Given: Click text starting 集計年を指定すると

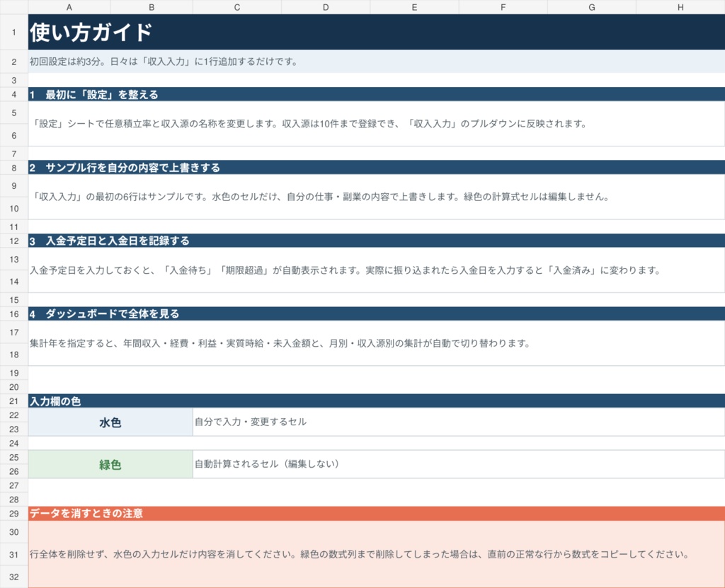Looking at the screenshot, I should click(280, 343).
